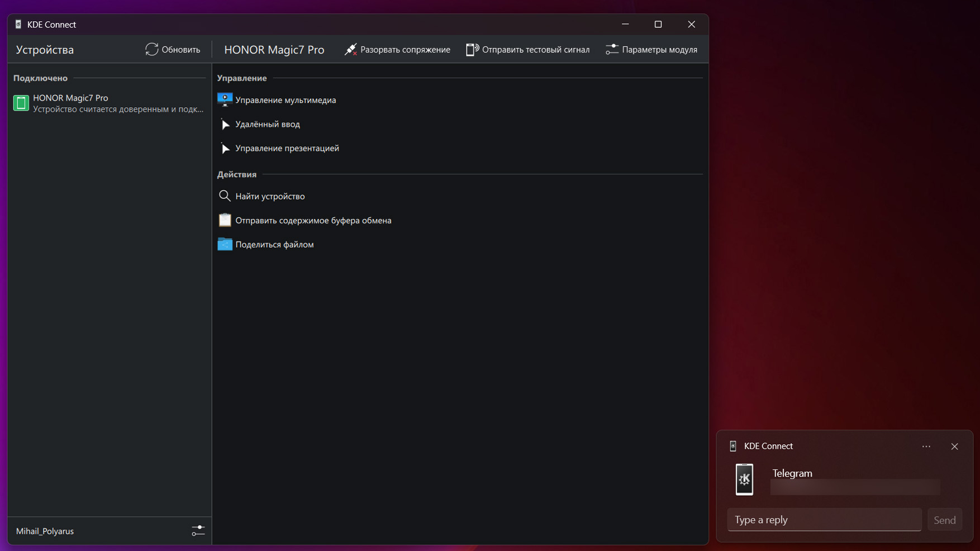
Task: Click the Type a reply field
Action: tap(824, 520)
